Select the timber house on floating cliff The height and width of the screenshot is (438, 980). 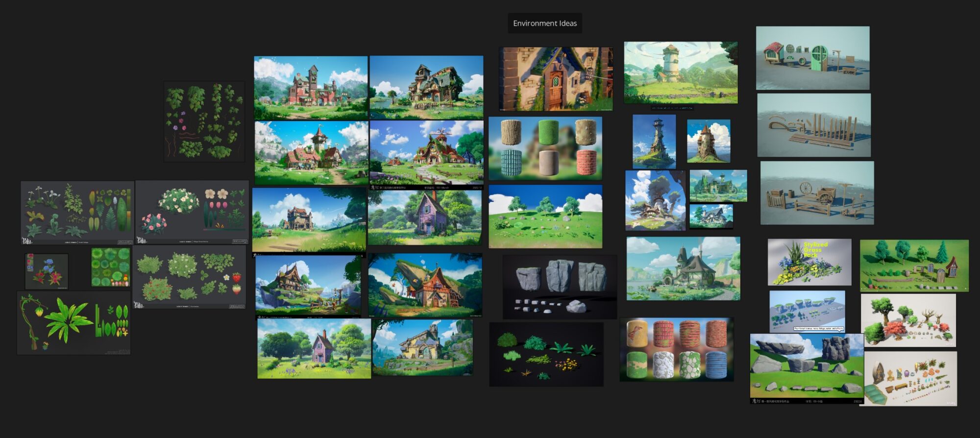pos(308,285)
